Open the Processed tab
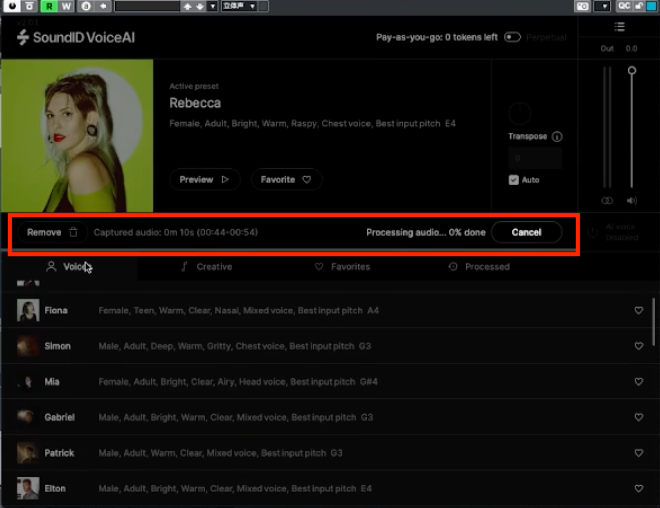Viewport: 660px width, 508px height. pyautogui.click(x=479, y=267)
